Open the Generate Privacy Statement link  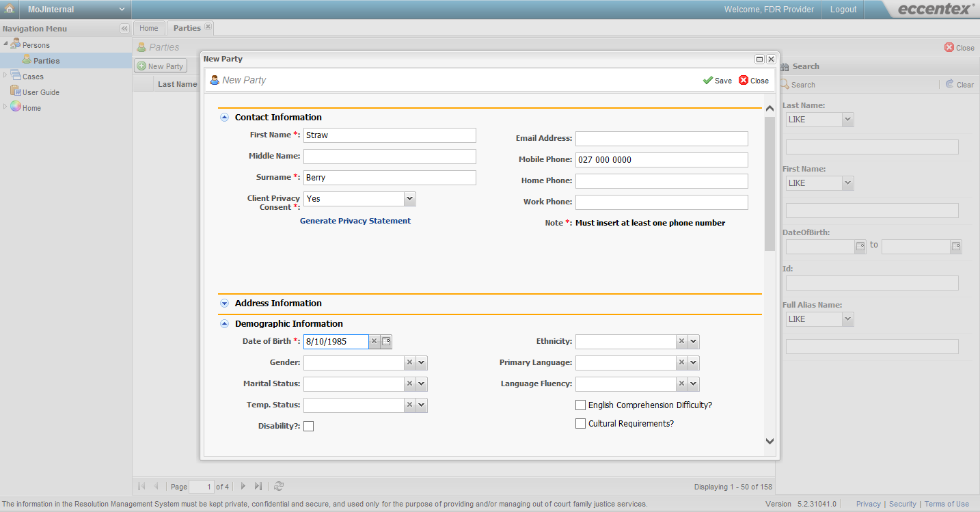pyautogui.click(x=355, y=221)
